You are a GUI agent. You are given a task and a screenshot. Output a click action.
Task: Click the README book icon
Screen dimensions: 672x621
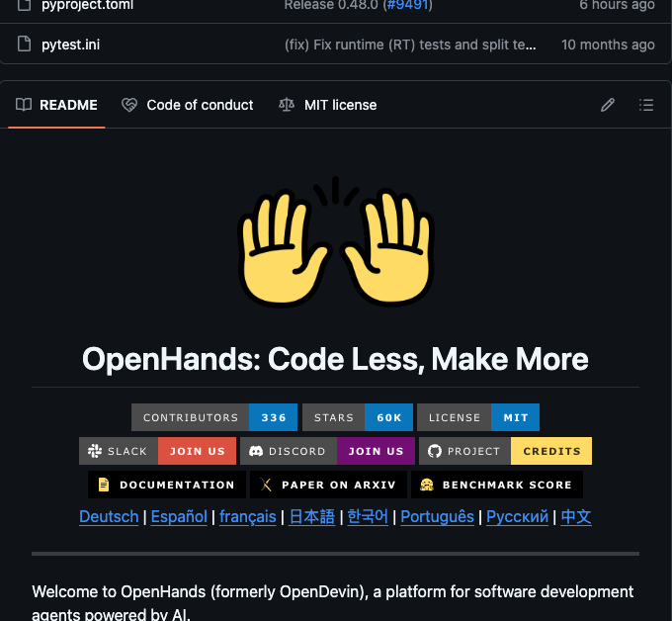click(x=24, y=105)
